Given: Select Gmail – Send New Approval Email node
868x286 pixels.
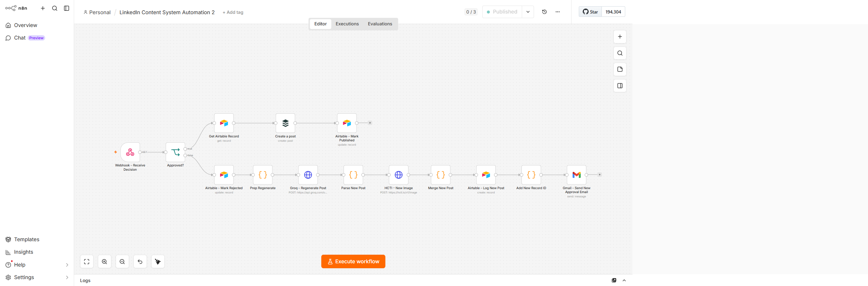Looking at the screenshot, I should tap(576, 175).
